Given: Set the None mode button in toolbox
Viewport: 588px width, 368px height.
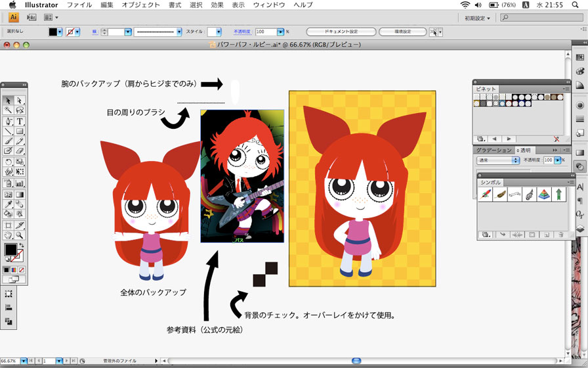Looking at the screenshot, I should 22,270.
